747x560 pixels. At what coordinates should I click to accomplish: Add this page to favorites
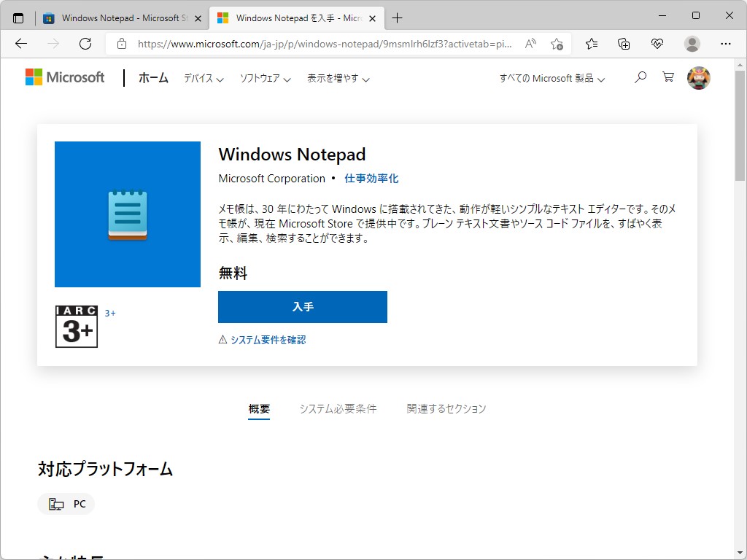tap(557, 44)
